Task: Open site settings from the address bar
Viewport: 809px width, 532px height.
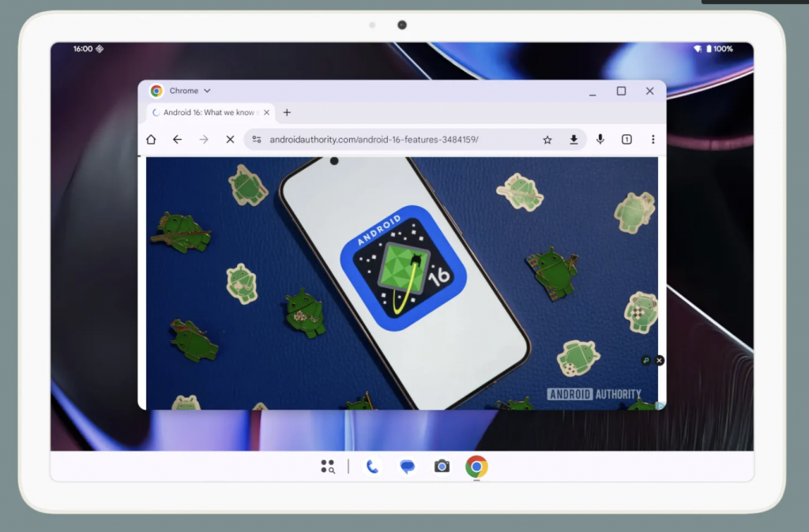Action: coord(256,139)
